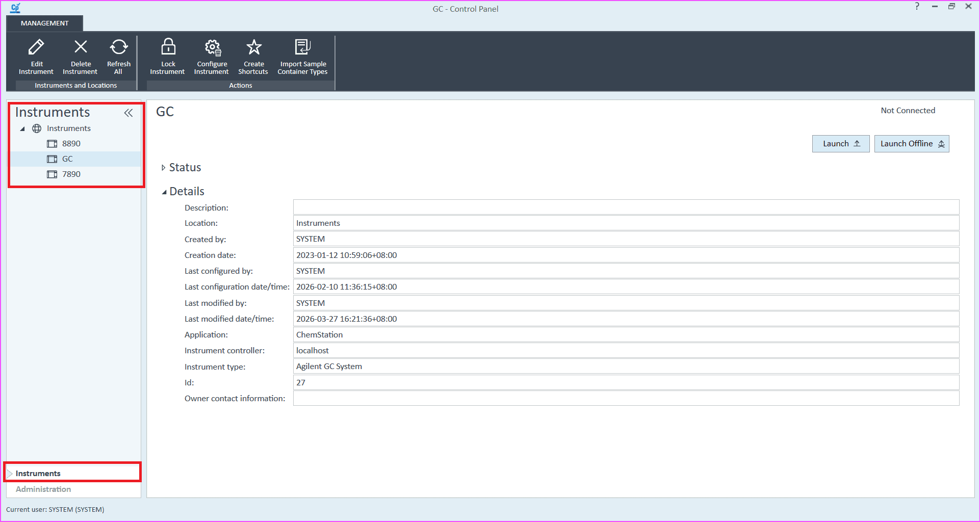Open the Help question mark icon
Image resolution: width=980 pixels, height=522 pixels.
[917, 7]
